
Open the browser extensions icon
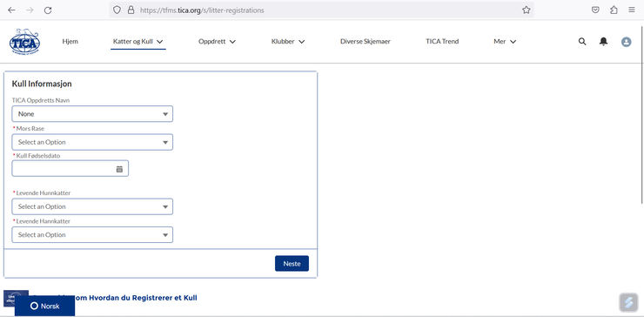[x=614, y=10]
